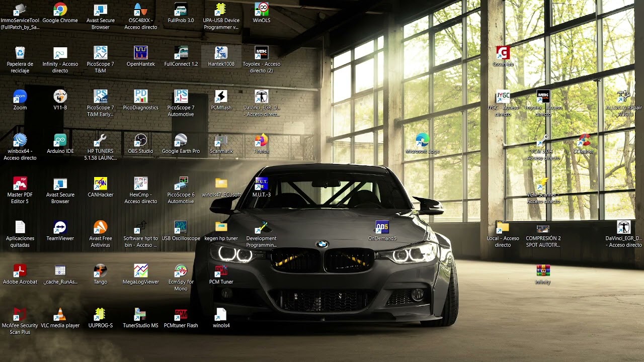
Task: Launch the OnDemand5 desktop icon
Action: (x=382, y=227)
